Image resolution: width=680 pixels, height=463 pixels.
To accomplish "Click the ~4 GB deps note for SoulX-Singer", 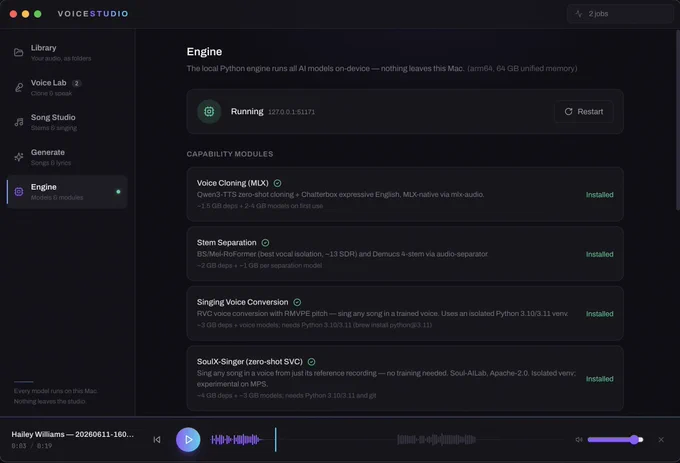I will pyautogui.click(x=286, y=395).
